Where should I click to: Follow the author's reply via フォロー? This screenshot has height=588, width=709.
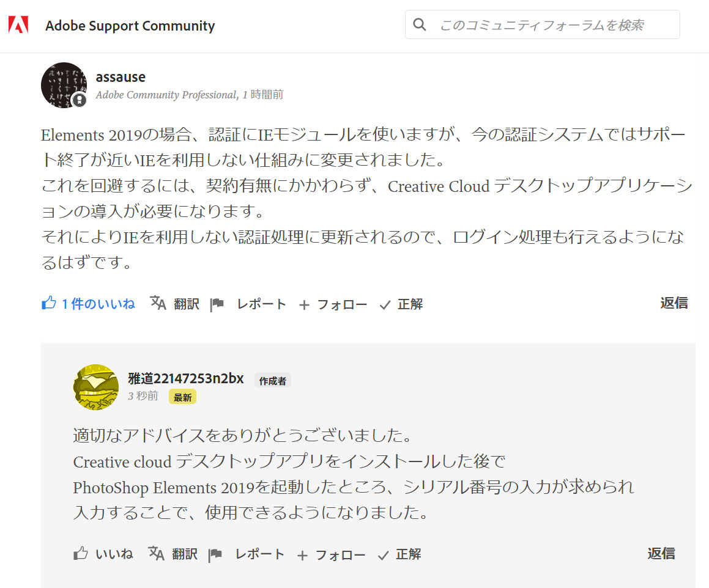click(331, 555)
